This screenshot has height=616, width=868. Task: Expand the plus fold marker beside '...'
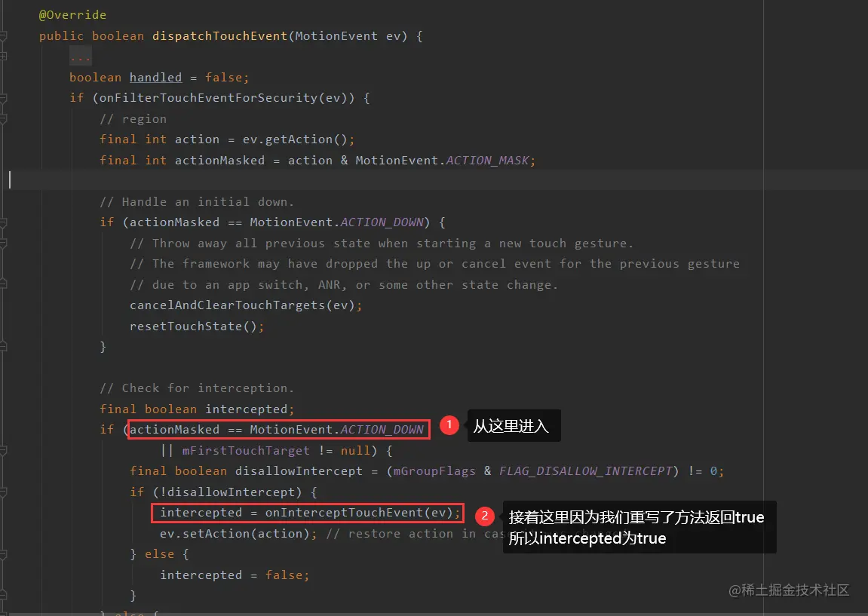3,57
